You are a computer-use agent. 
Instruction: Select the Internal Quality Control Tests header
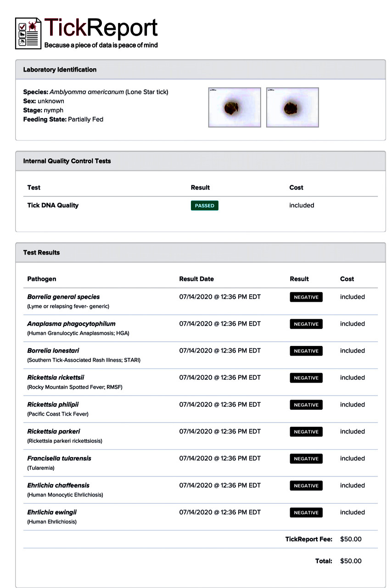(201, 161)
